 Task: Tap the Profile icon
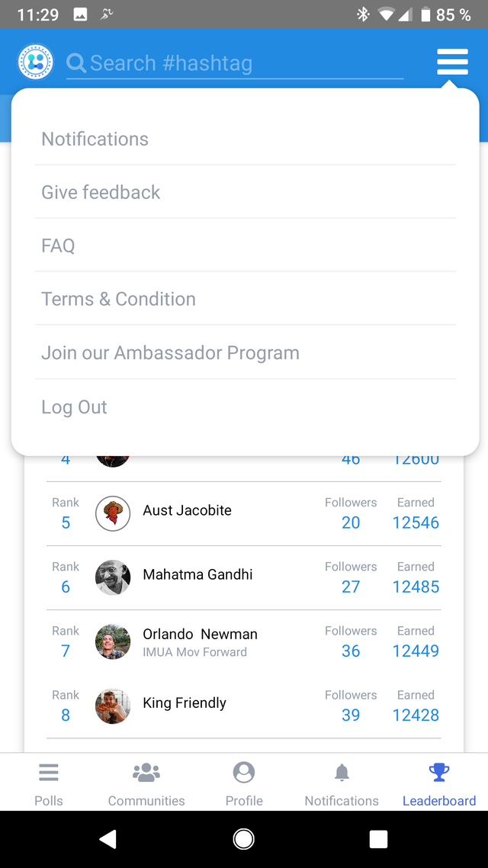[243, 772]
